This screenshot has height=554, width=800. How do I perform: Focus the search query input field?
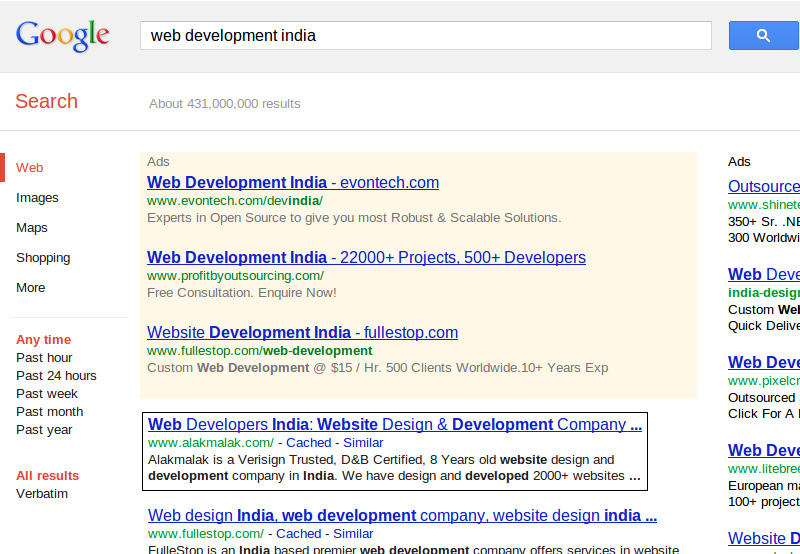[x=426, y=35]
